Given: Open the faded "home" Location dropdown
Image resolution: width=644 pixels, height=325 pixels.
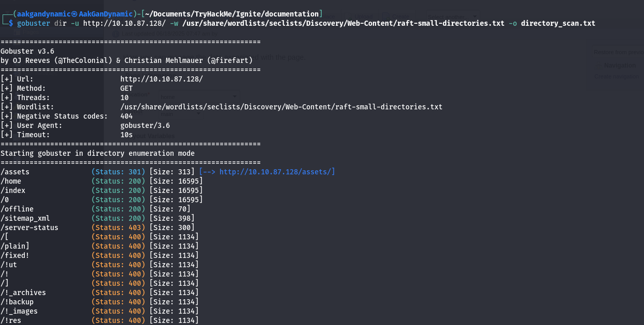Looking at the screenshot, I should (x=199, y=96).
